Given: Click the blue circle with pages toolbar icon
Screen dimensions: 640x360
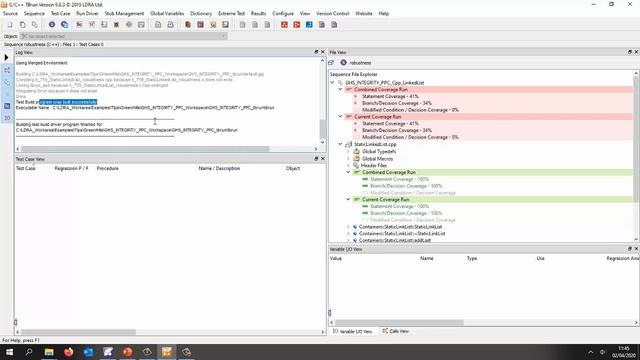Looking at the screenshot, I should (64, 24).
